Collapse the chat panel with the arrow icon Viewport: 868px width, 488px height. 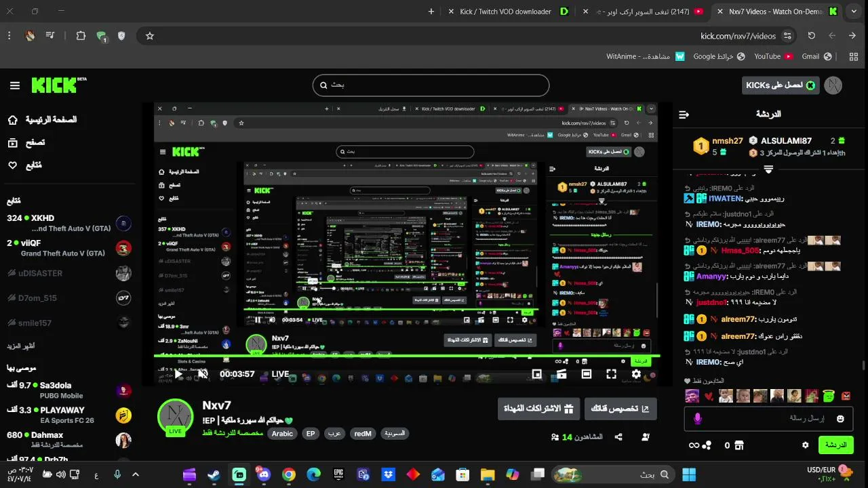tap(684, 115)
